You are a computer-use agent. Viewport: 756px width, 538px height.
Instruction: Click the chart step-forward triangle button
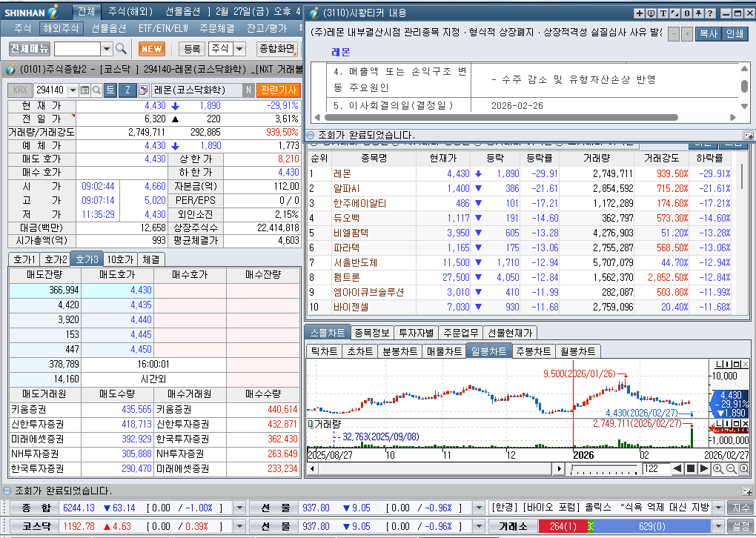703,468
